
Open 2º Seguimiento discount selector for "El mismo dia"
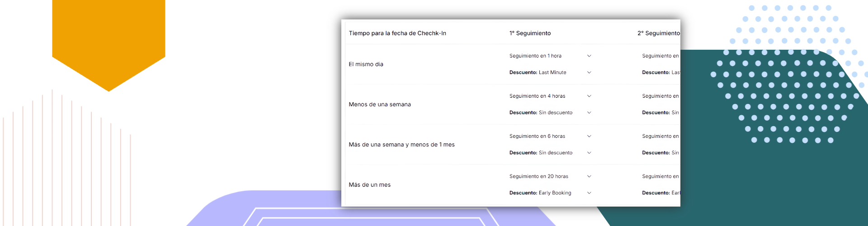pyautogui.click(x=660, y=72)
